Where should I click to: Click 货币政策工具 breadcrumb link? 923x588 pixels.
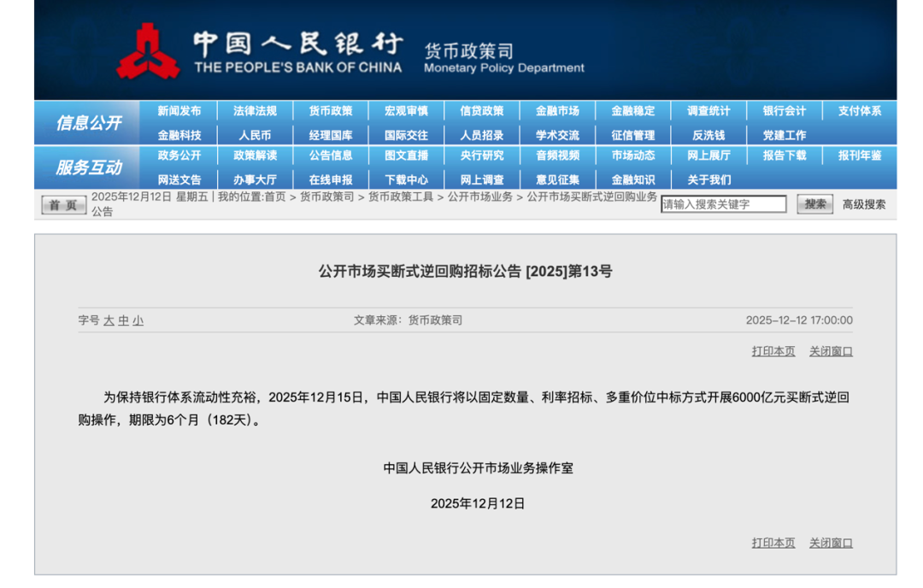click(x=401, y=197)
